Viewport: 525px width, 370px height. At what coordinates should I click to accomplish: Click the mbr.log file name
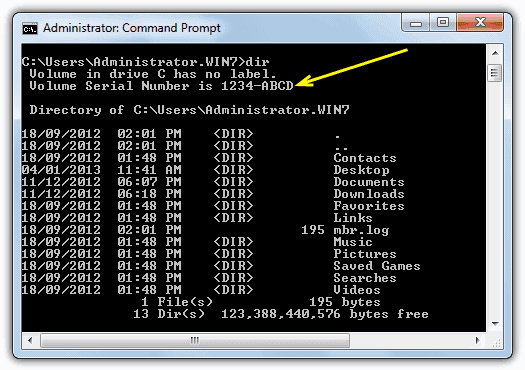tap(361, 230)
